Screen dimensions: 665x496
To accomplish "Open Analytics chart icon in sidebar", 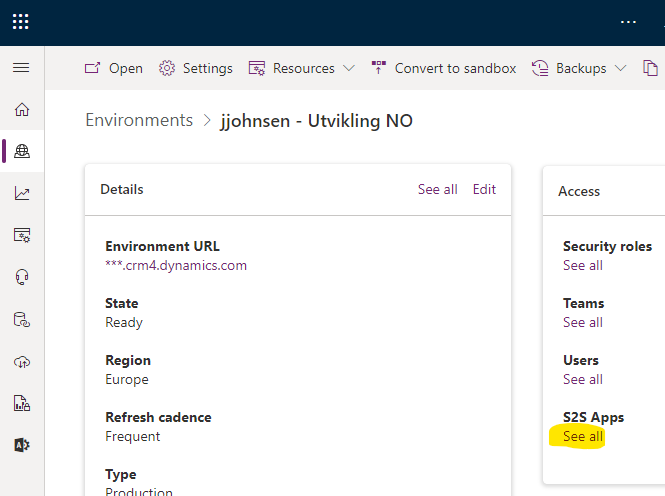I will (x=22, y=193).
